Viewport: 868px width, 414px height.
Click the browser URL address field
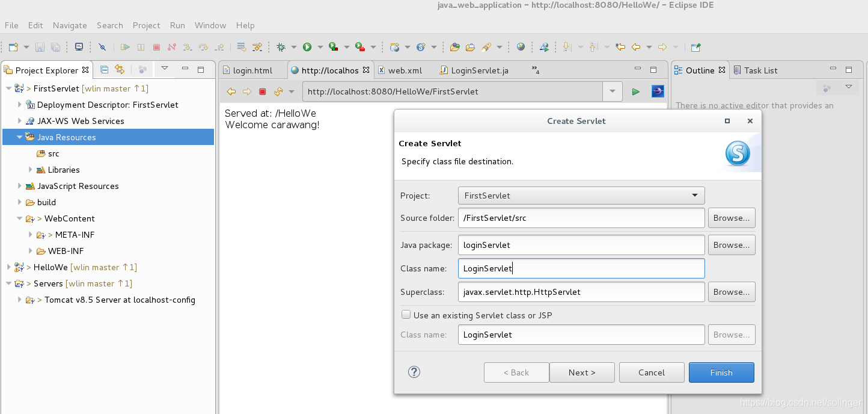[453, 91]
